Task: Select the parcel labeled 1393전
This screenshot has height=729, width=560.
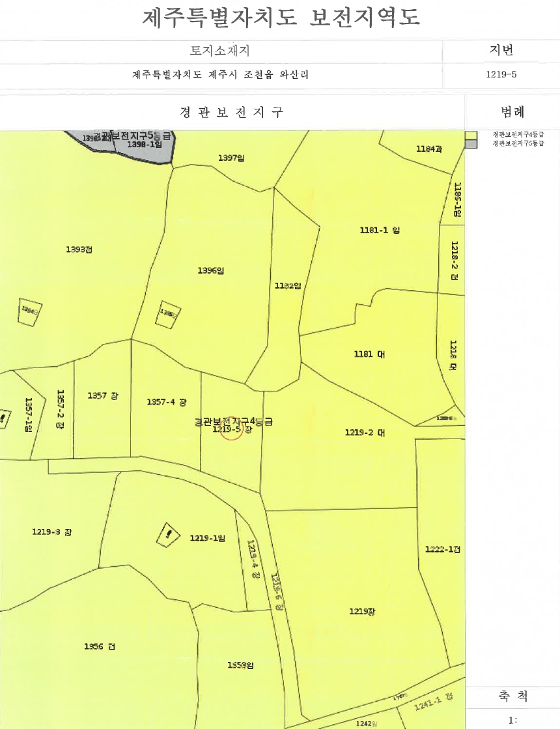Action: coord(79,250)
